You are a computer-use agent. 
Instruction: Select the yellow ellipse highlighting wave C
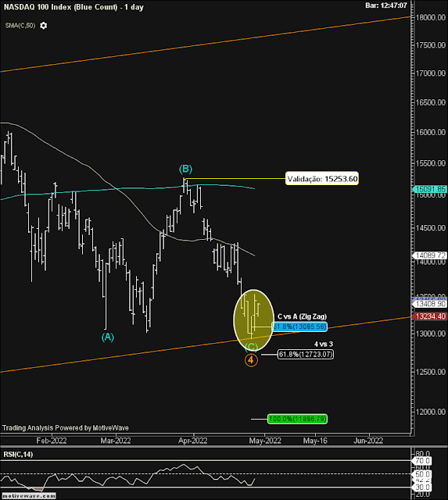[x=253, y=320]
